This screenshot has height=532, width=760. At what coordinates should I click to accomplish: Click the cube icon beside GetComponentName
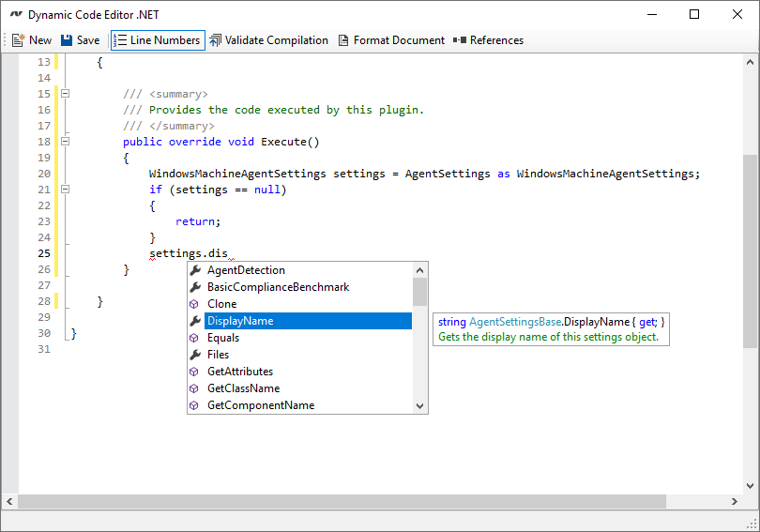click(x=194, y=405)
